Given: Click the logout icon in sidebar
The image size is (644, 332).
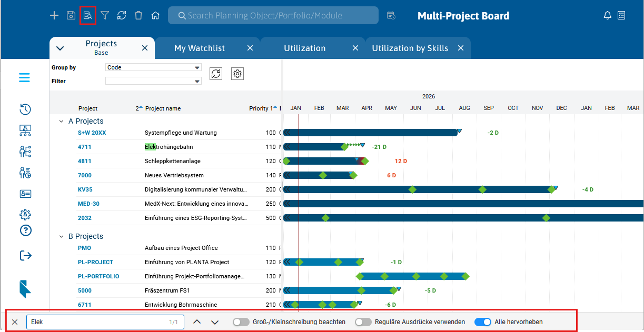Looking at the screenshot, I should tap(25, 255).
